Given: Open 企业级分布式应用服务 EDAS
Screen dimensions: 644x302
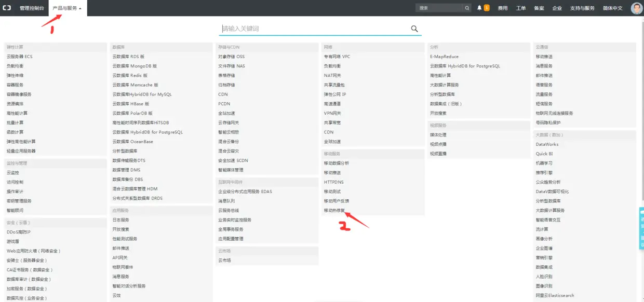Looking at the screenshot, I should [245, 191].
